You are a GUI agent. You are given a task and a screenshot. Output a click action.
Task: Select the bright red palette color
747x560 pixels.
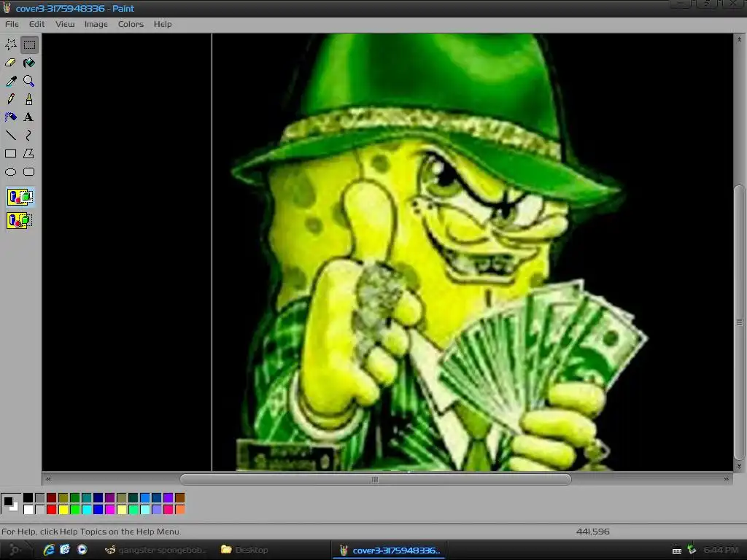tap(52, 510)
